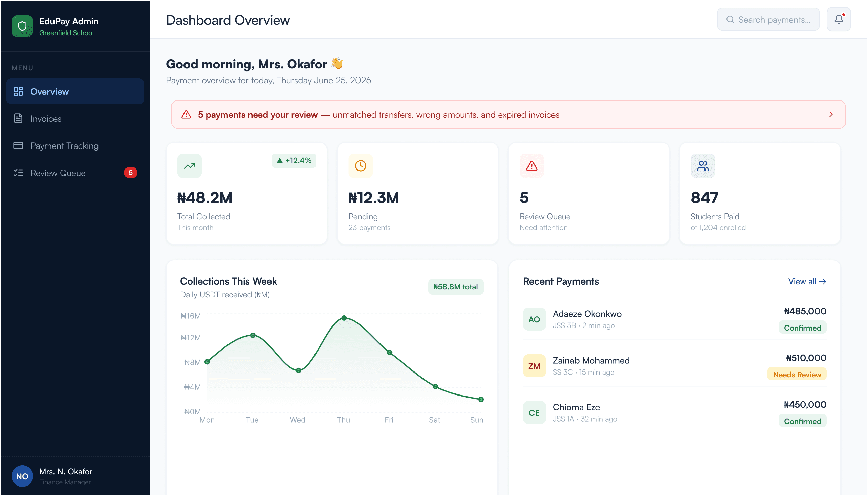Click the search magnifier icon
The height and width of the screenshot is (496, 868).
(x=731, y=19)
